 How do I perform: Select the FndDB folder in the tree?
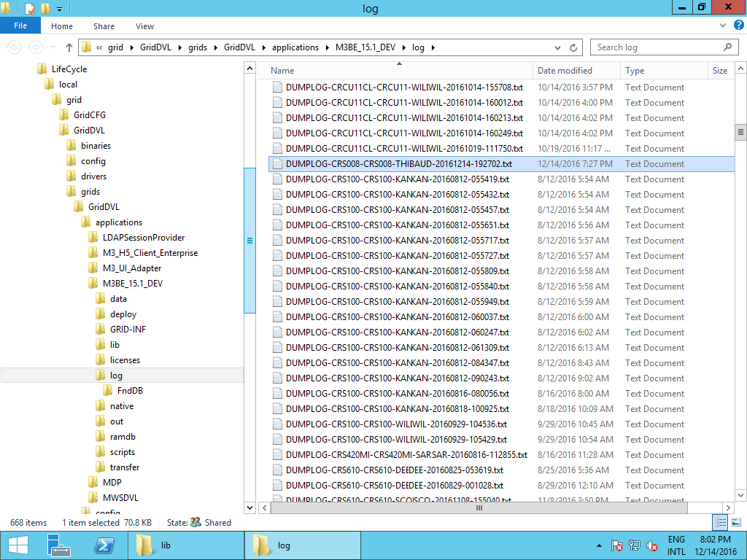(x=130, y=391)
